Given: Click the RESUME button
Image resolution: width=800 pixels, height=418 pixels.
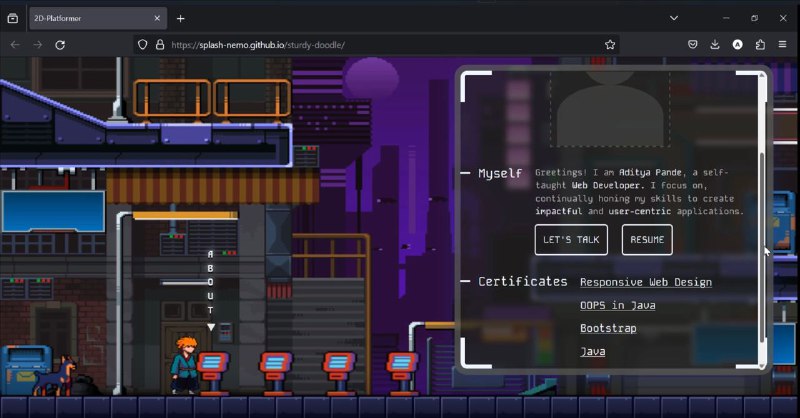Looking at the screenshot, I should coord(647,239).
